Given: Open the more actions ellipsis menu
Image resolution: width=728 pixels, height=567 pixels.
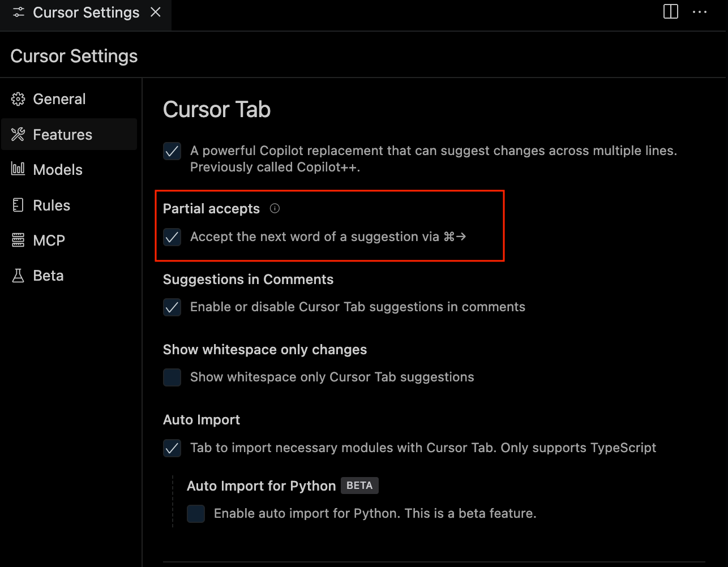Looking at the screenshot, I should [700, 12].
